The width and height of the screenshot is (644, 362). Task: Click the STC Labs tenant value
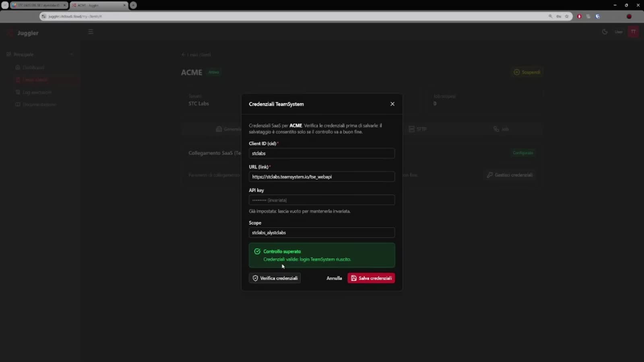point(198,104)
